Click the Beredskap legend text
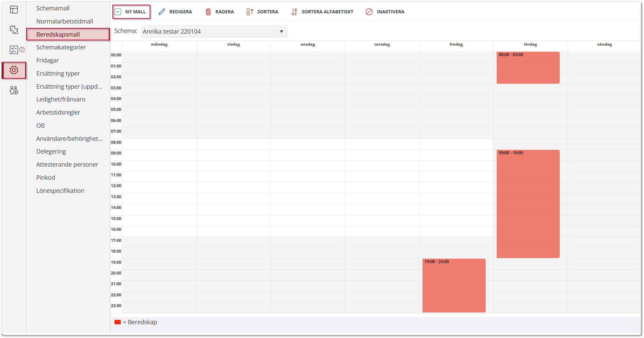The height and width of the screenshot is (338, 644). 142,322
